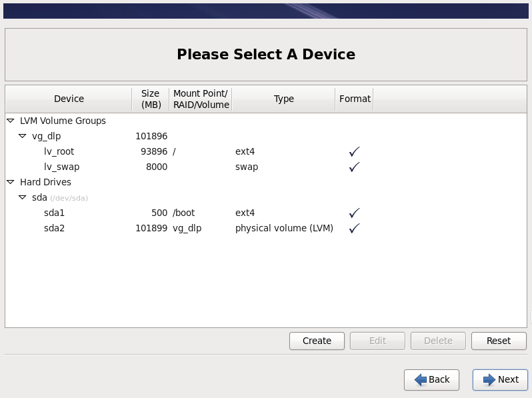Click the Type column header

click(x=283, y=99)
